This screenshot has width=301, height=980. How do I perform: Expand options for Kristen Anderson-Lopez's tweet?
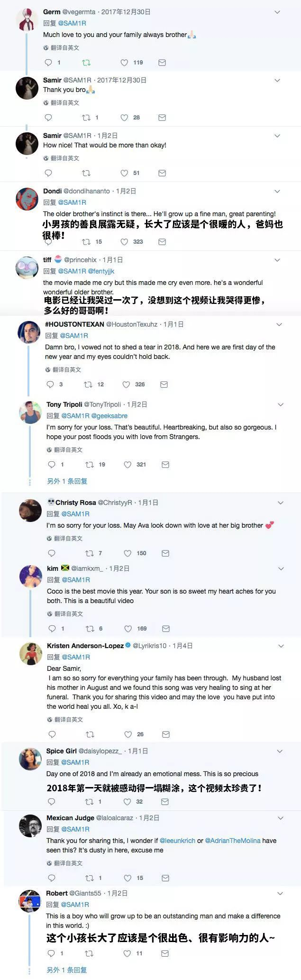[x=281, y=646]
